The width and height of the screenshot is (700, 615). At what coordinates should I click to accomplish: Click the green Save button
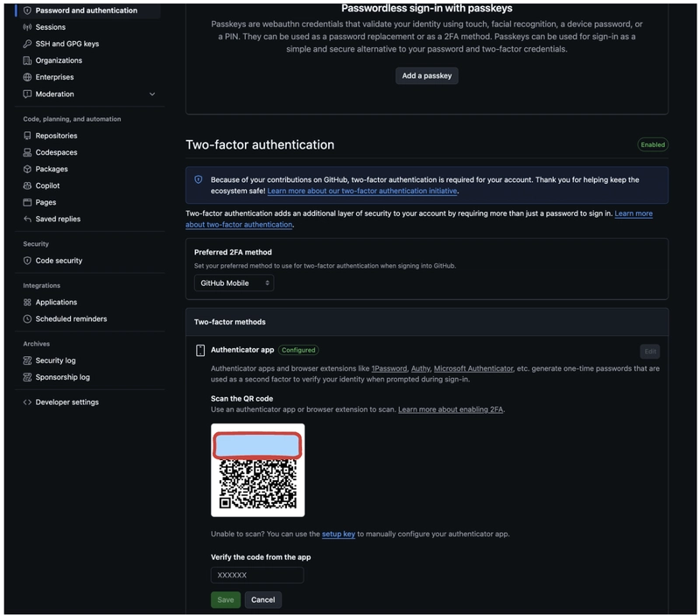(x=226, y=600)
